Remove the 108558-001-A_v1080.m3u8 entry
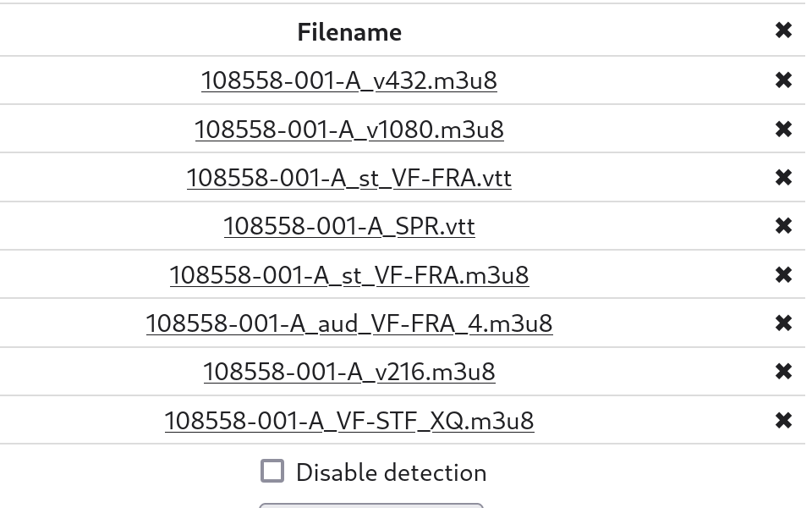 click(783, 129)
